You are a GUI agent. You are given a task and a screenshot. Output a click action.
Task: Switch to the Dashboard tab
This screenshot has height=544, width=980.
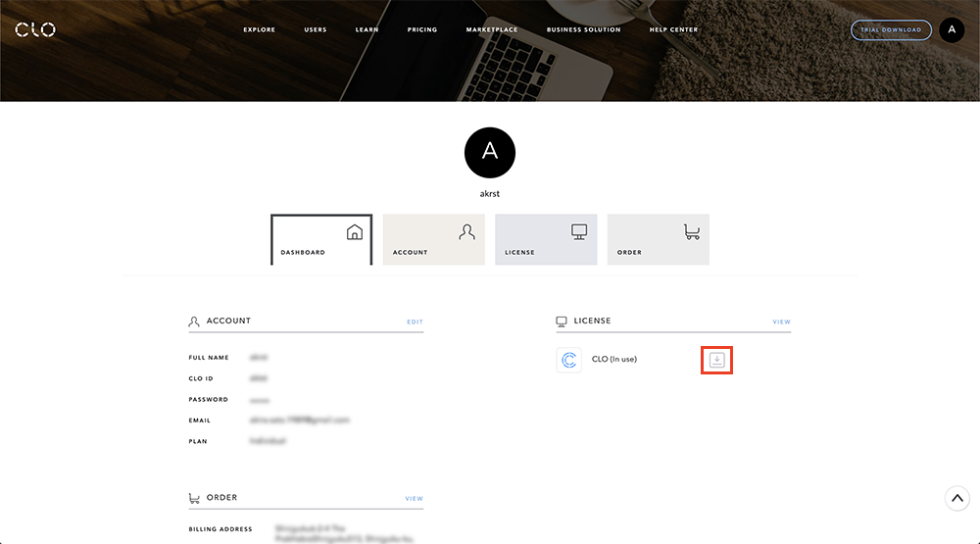tap(321, 239)
